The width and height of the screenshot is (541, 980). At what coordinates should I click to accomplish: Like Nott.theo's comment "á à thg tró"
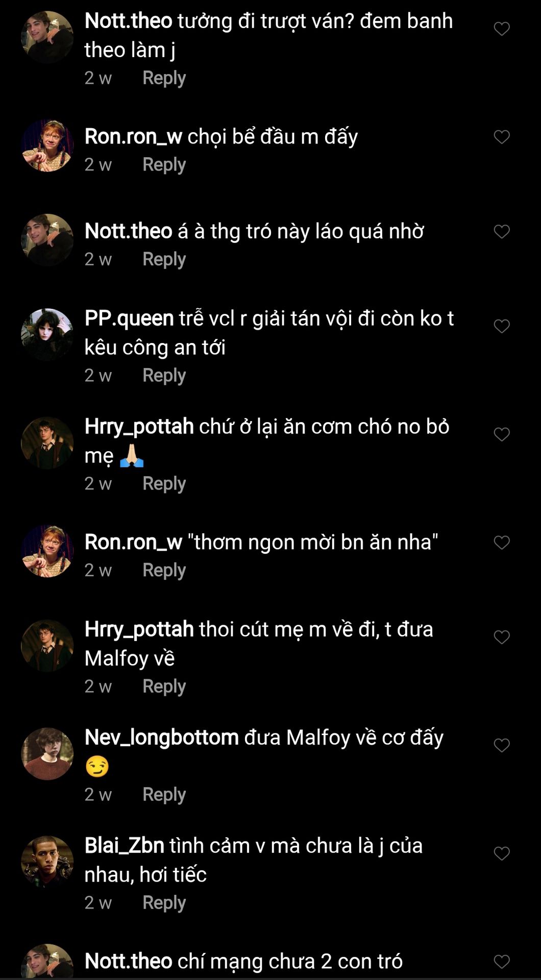point(502,232)
